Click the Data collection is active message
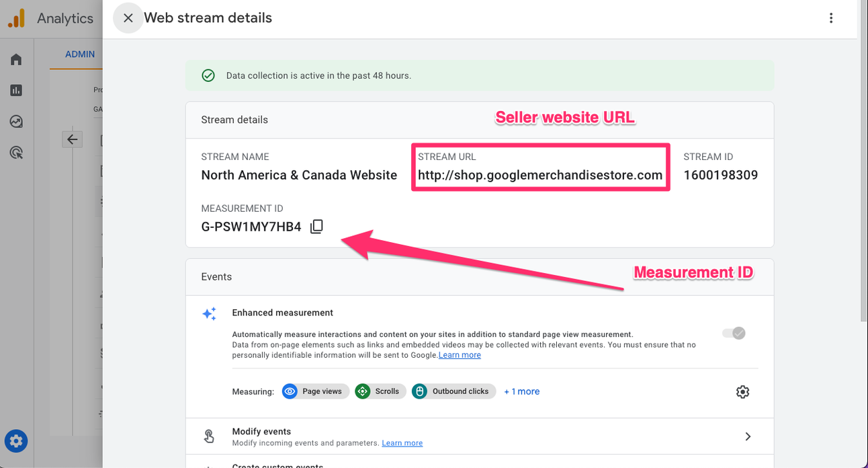 tap(318, 76)
